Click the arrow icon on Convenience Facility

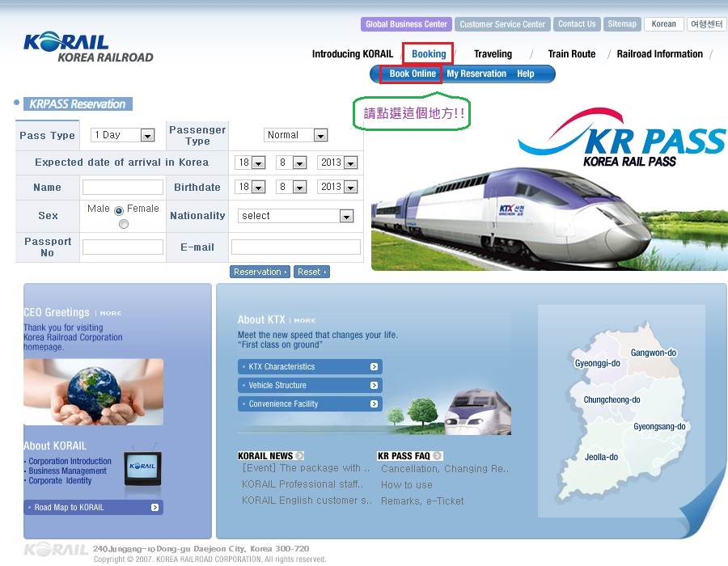374,403
